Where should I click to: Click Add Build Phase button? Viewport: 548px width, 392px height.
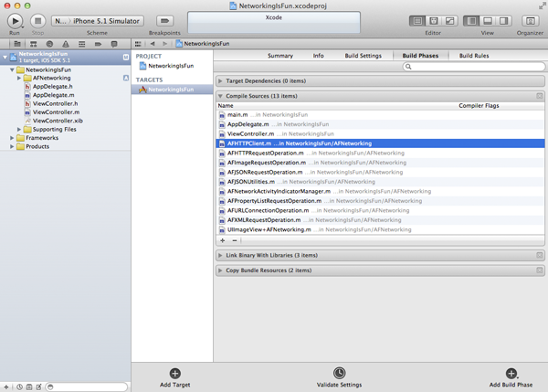[x=511, y=378]
